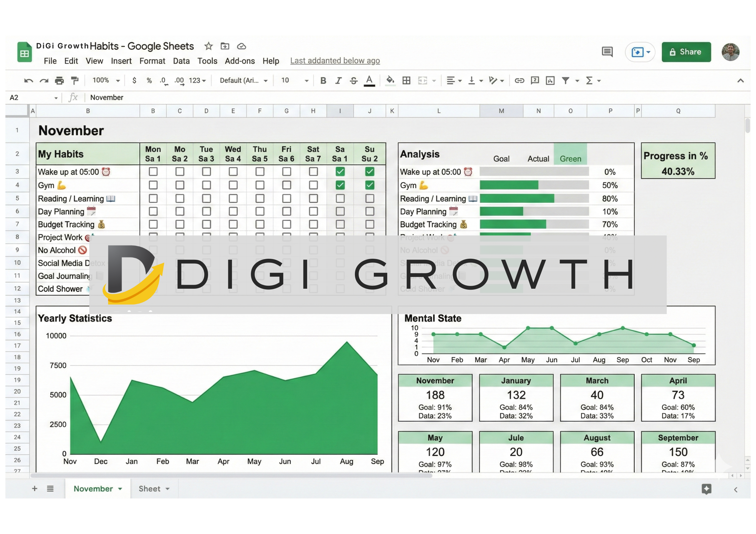756x534 pixels.
Task: Open the Format menu
Action: 152,61
